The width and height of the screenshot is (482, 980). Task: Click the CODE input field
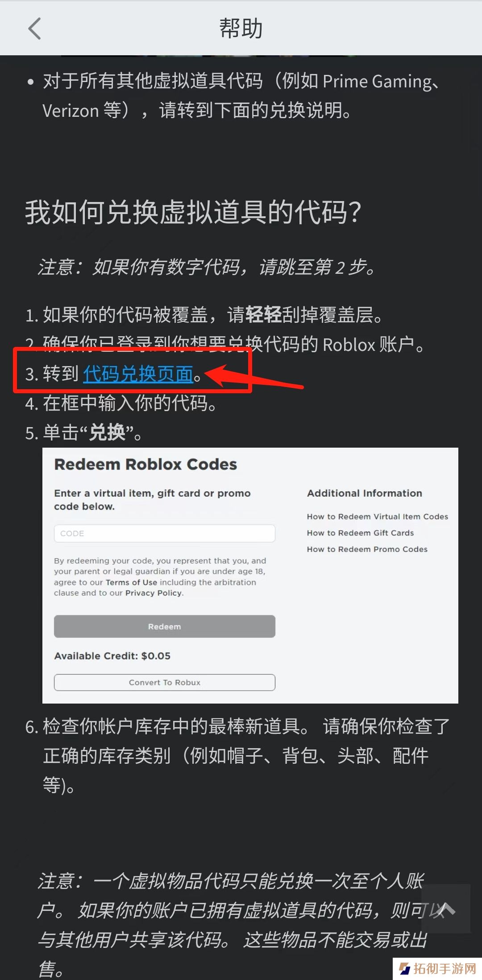pos(165,533)
